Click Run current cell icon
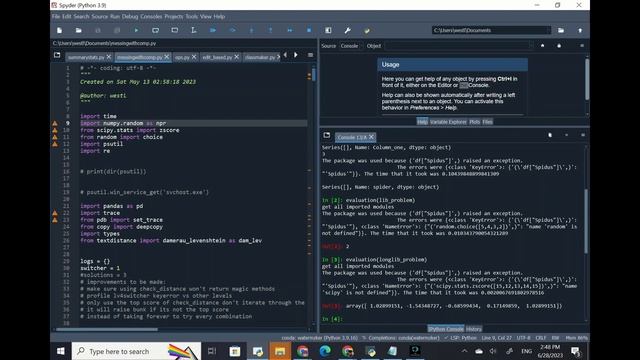640x360 pixels. pos(156,30)
